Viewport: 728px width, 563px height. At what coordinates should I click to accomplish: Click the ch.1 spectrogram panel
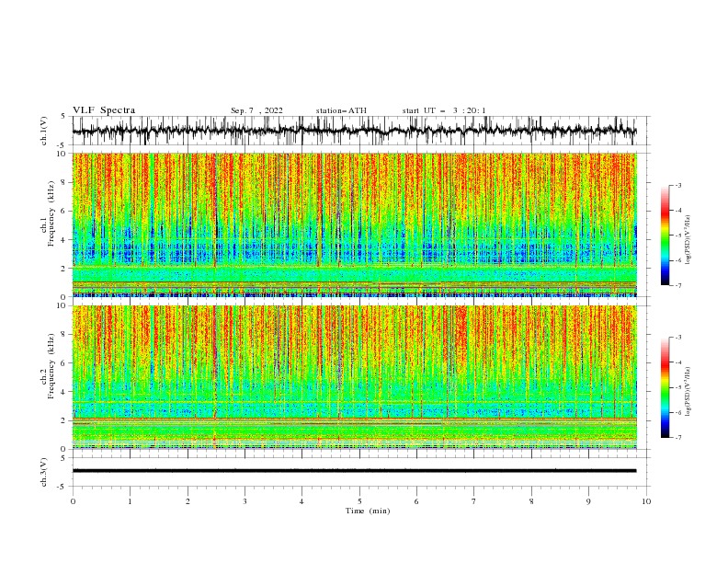coord(354,224)
